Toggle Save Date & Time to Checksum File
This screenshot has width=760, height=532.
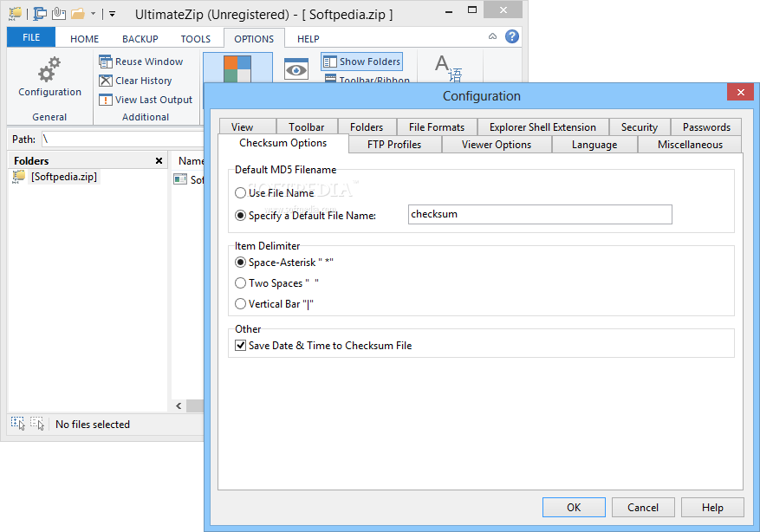click(x=240, y=346)
